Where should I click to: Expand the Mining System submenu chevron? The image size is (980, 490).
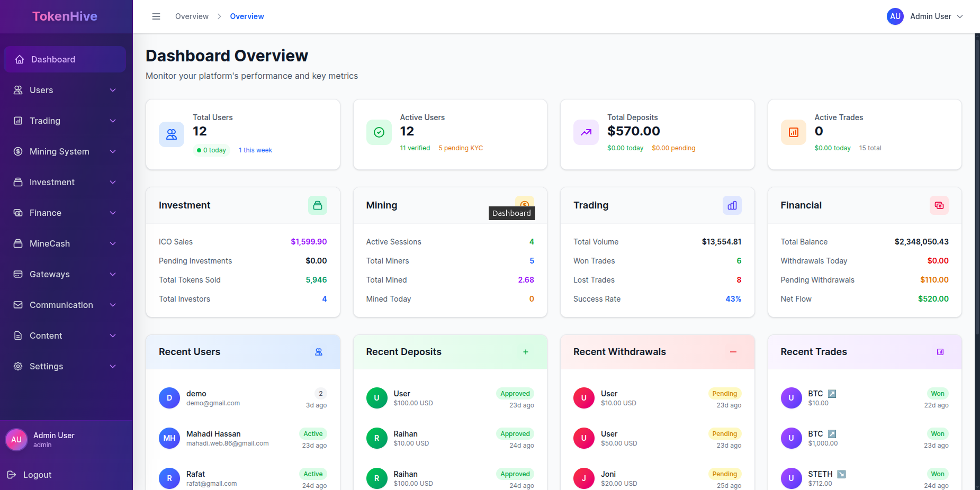click(x=113, y=151)
